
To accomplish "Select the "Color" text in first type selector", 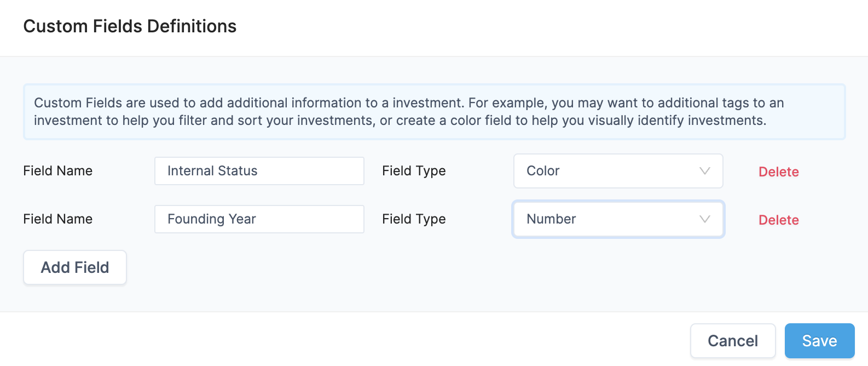I will pos(543,171).
